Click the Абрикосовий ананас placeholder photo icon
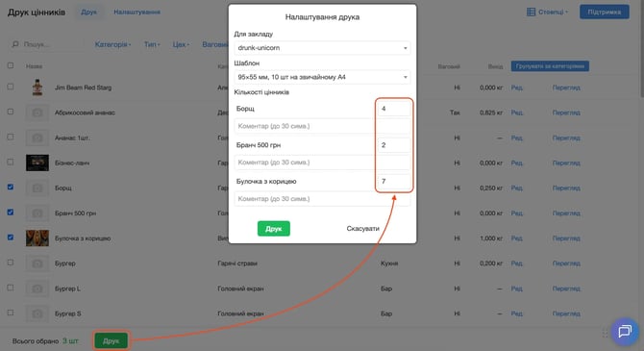The height and width of the screenshot is (351, 644). point(37,113)
